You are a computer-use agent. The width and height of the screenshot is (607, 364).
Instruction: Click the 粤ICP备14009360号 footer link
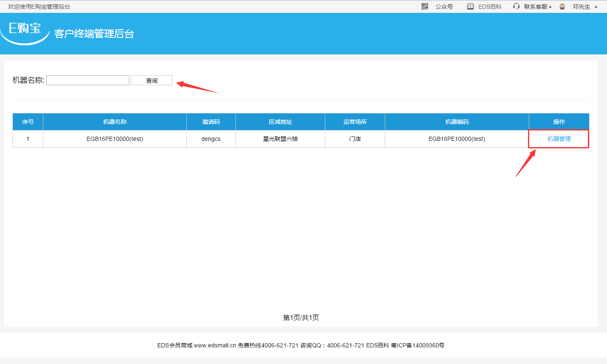coord(418,345)
